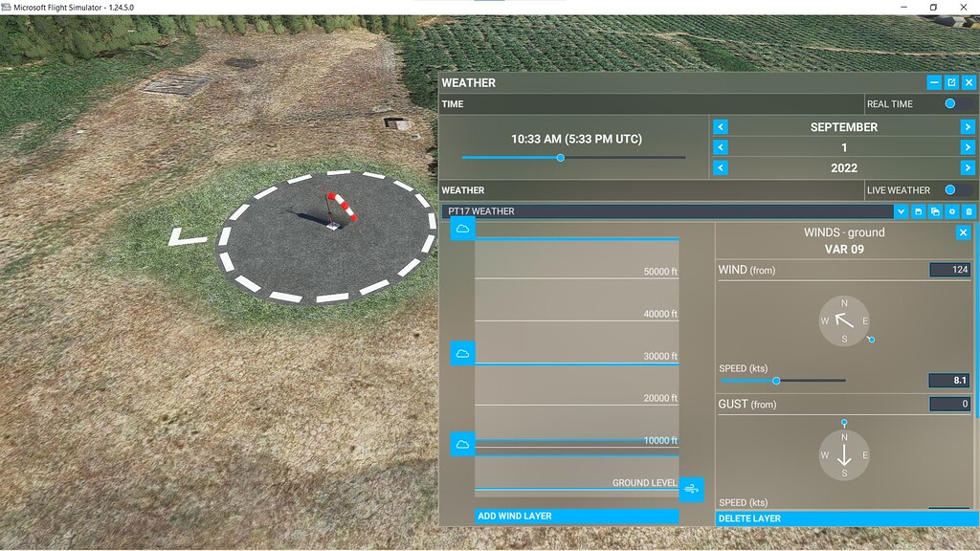
Task: Open the cloud layer at 30000 ft
Action: click(x=462, y=352)
